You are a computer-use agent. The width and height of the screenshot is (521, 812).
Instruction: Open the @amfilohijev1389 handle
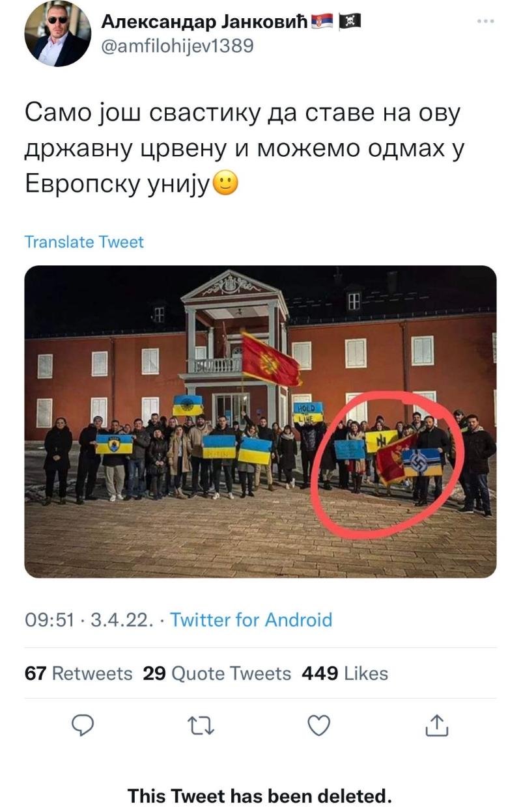click(x=177, y=47)
